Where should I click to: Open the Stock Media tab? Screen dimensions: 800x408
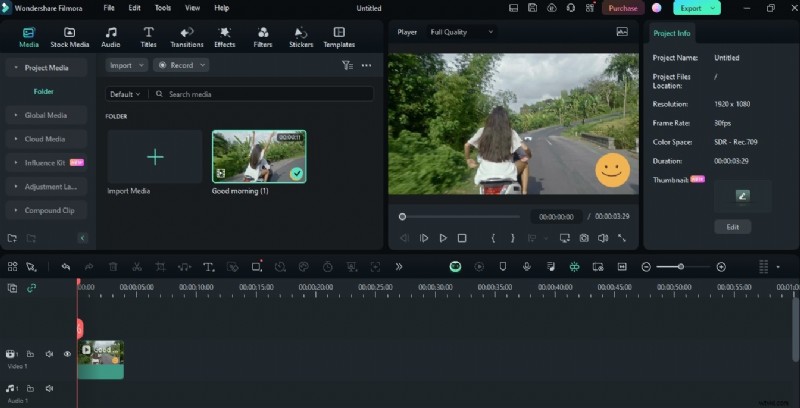click(x=70, y=37)
